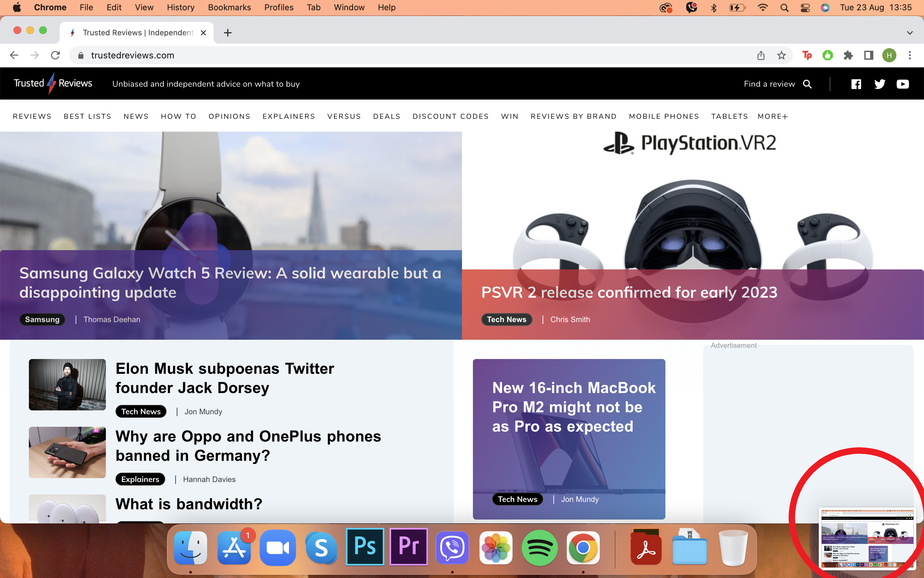The image size is (924, 578).
Task: Open the VERSUS nav link
Action: 344,117
